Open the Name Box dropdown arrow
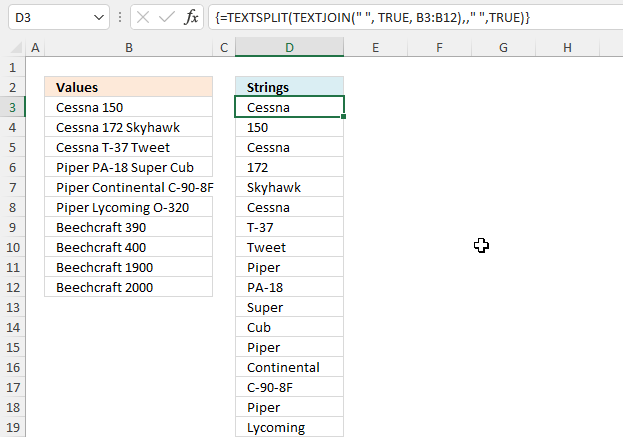The height and width of the screenshot is (437, 623). (98, 17)
